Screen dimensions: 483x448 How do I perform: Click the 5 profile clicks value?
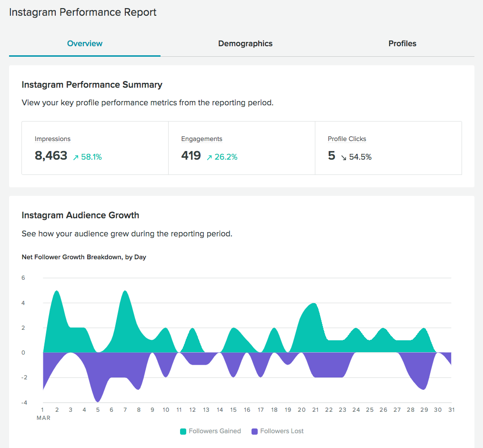point(332,155)
